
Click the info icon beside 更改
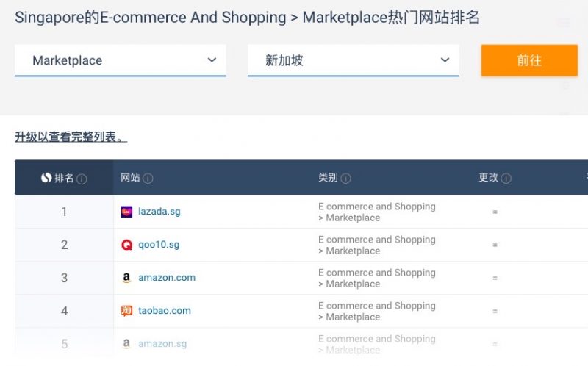click(506, 179)
